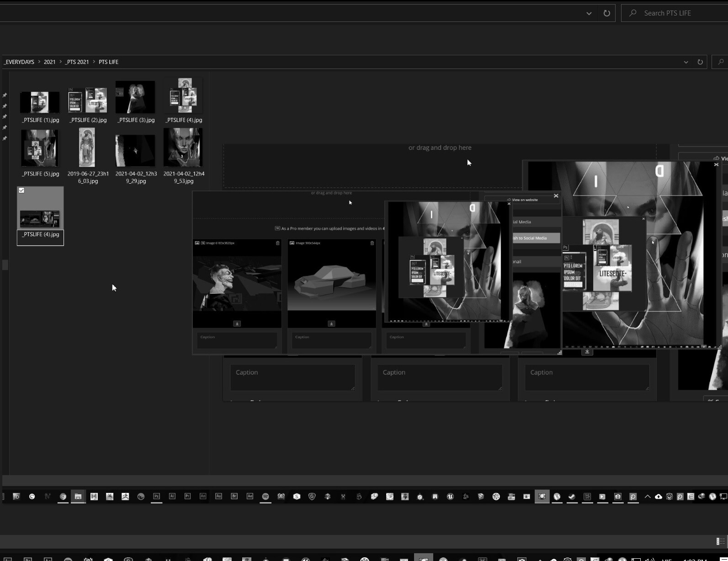Launch Adobe Bridge from the taskbar

[234, 496]
